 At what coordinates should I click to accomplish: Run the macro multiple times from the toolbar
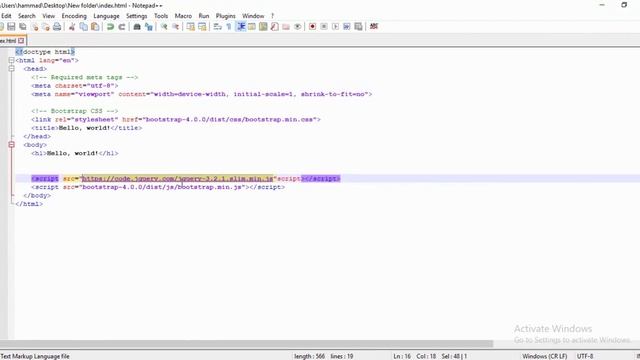(347, 27)
